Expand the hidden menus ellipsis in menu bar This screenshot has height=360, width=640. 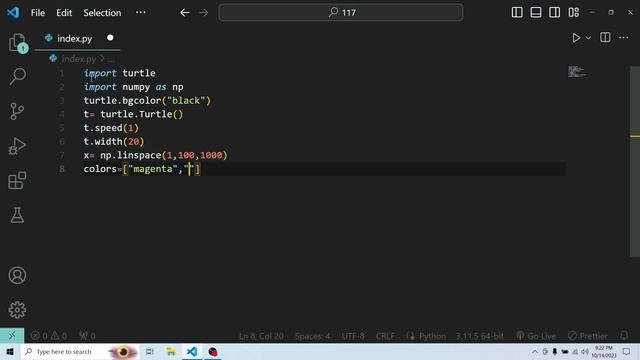click(141, 12)
